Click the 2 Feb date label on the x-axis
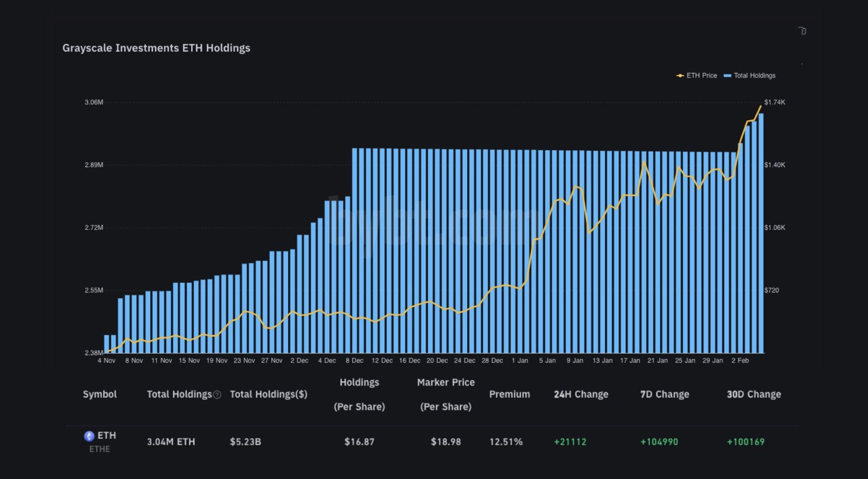868x479 pixels. coord(740,360)
